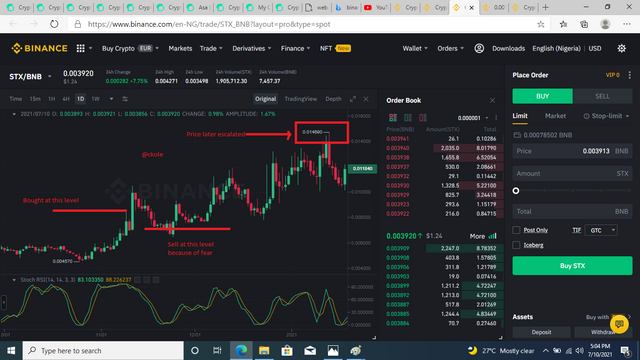Select the BUY toggle

pyautogui.click(x=542, y=96)
